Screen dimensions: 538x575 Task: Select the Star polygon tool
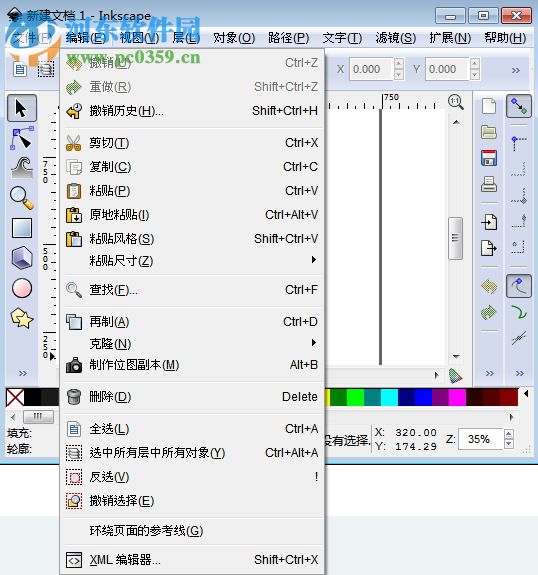click(22, 318)
